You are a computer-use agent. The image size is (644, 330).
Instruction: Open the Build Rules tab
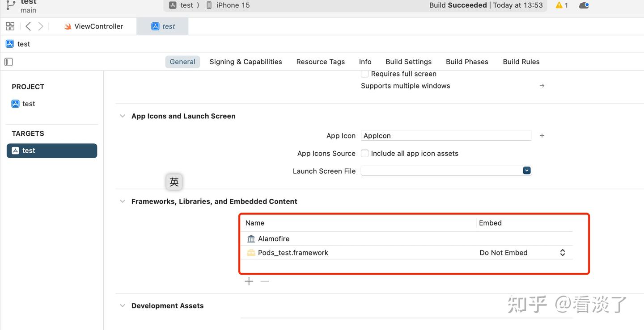coord(521,62)
